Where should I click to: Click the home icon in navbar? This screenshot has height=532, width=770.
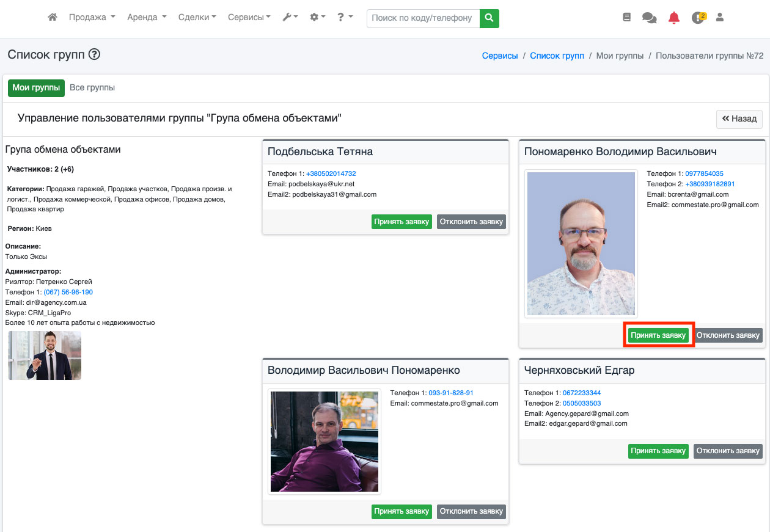point(53,18)
